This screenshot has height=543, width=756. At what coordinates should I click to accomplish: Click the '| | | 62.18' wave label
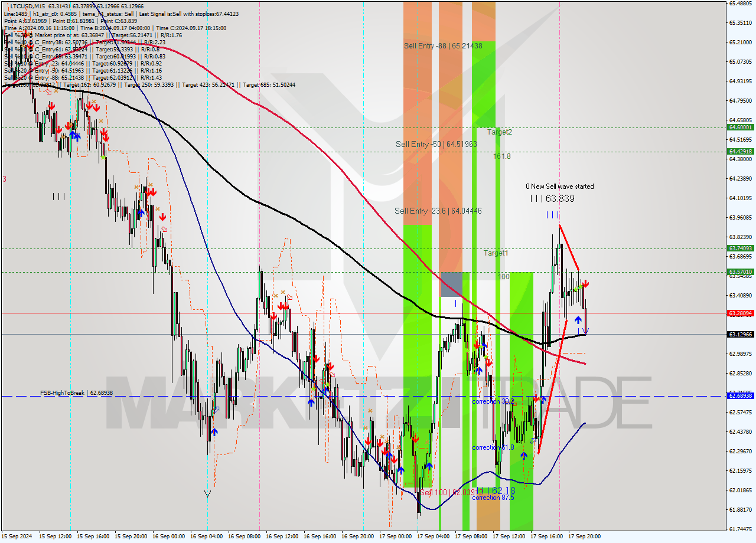pyautogui.click(x=496, y=490)
